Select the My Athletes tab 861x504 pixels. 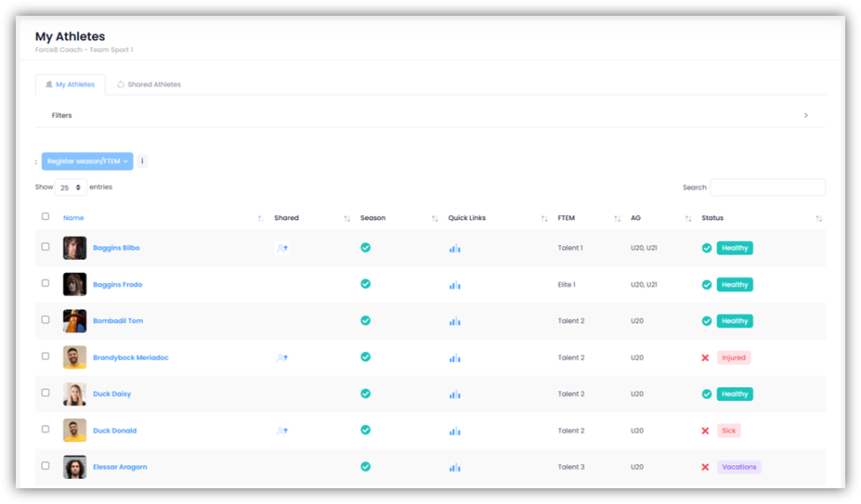(70, 85)
